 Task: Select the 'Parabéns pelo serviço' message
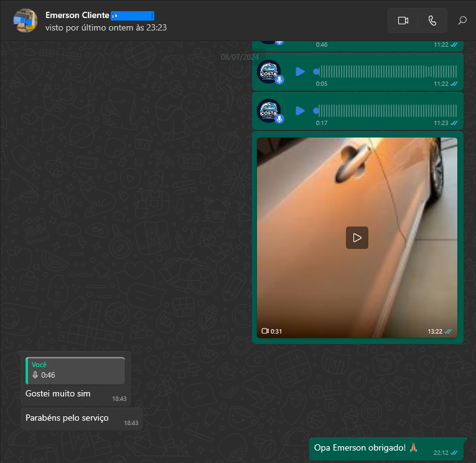click(67, 418)
